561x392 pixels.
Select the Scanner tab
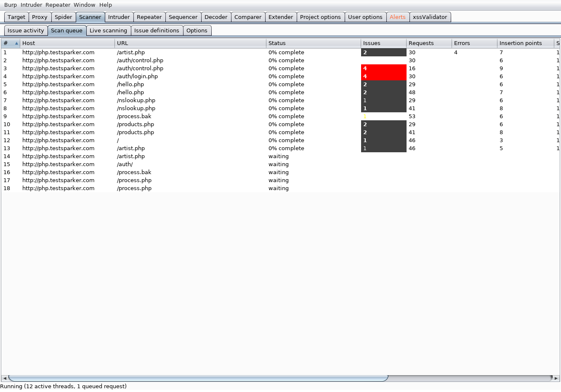coord(90,17)
